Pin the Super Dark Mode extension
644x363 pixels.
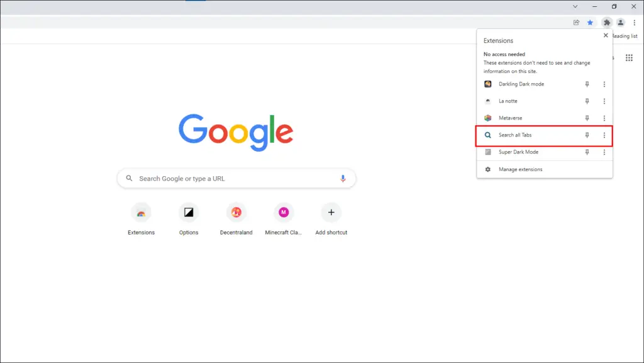(x=587, y=152)
